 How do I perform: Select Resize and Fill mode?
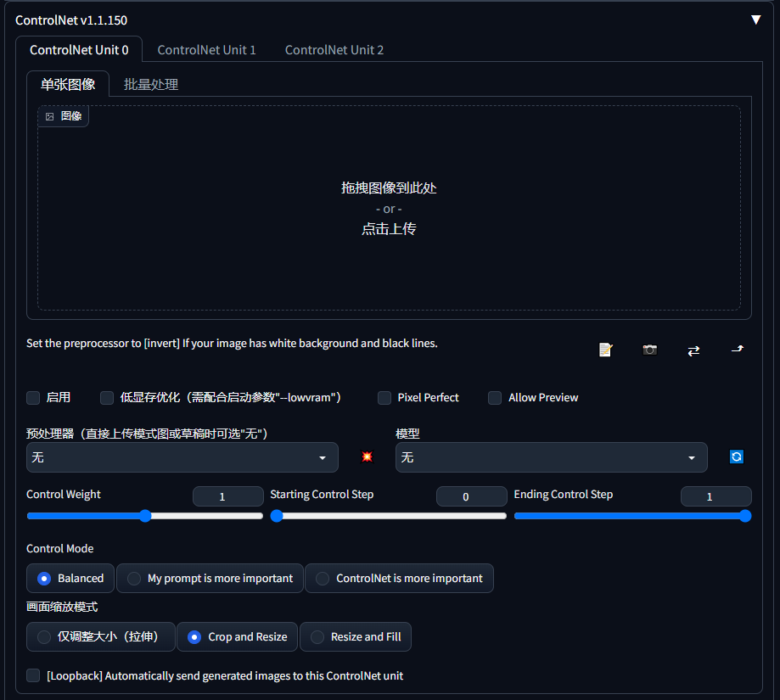click(x=356, y=637)
